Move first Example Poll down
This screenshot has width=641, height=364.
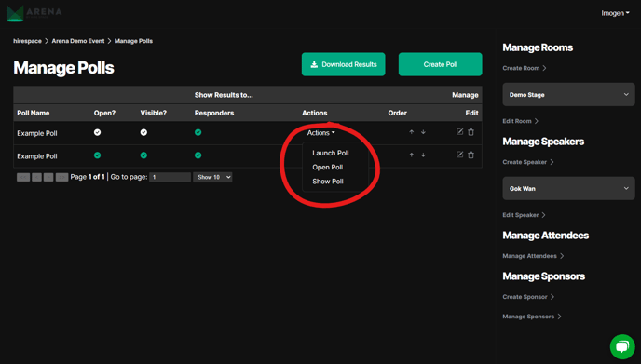(423, 132)
